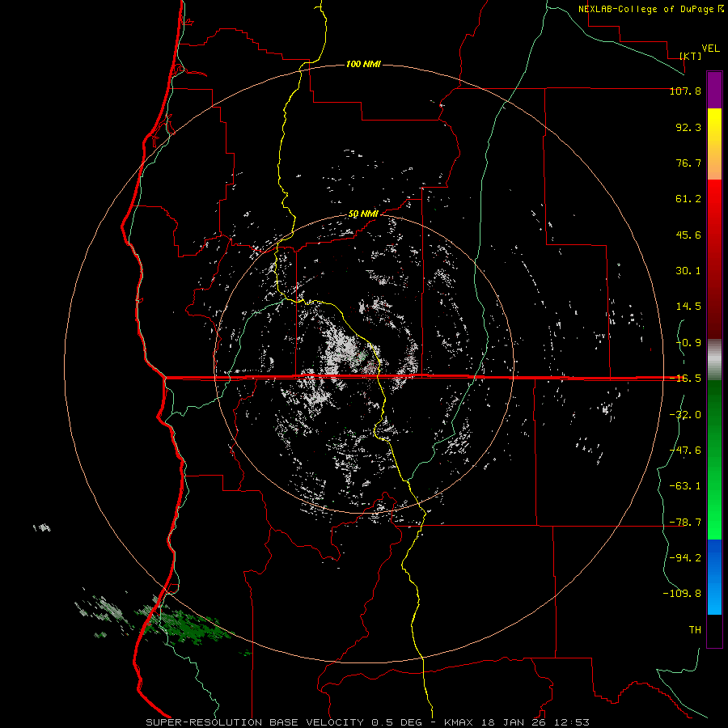Click the NEXLAB-College of DuPage watermark text
The height and width of the screenshot is (728, 728).
651,9
